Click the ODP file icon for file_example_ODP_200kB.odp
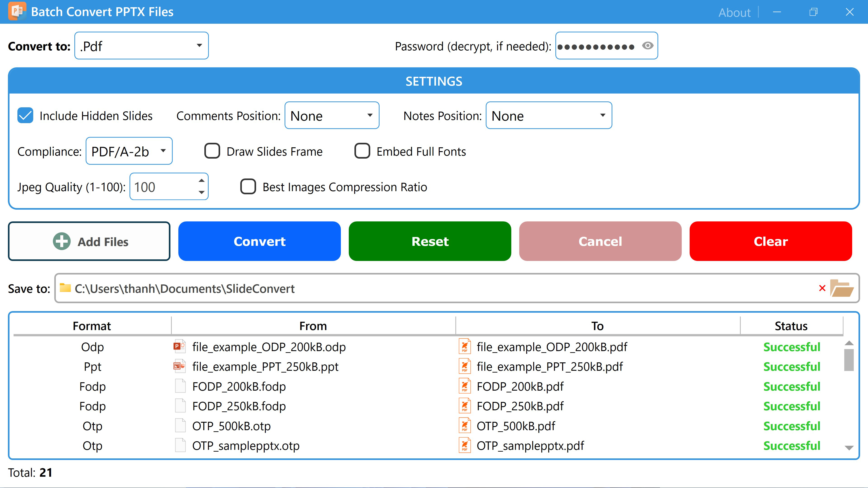The width and height of the screenshot is (868, 488). pos(180,346)
